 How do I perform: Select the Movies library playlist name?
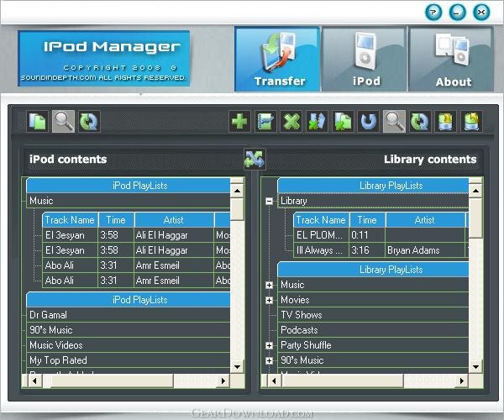295,300
